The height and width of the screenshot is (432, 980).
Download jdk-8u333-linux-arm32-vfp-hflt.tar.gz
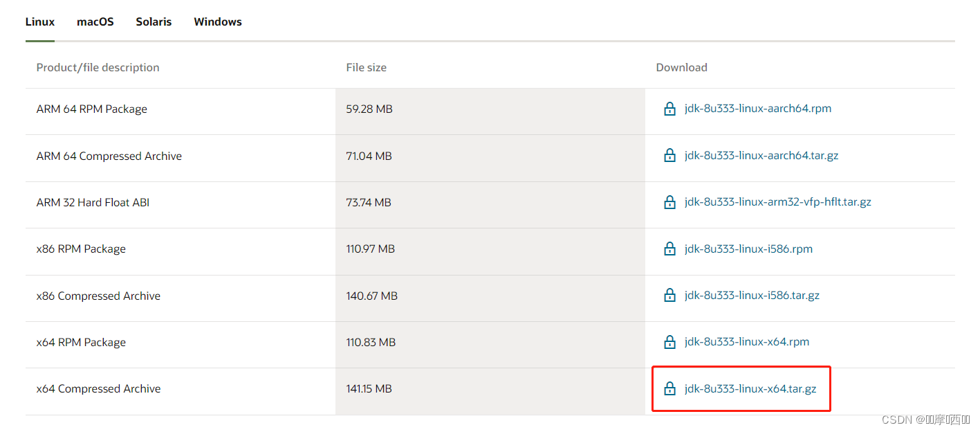(778, 202)
